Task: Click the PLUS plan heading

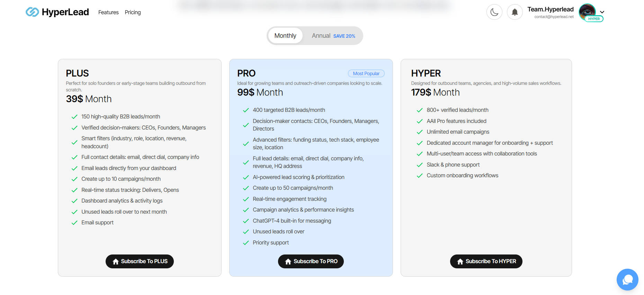Action: coord(77,73)
